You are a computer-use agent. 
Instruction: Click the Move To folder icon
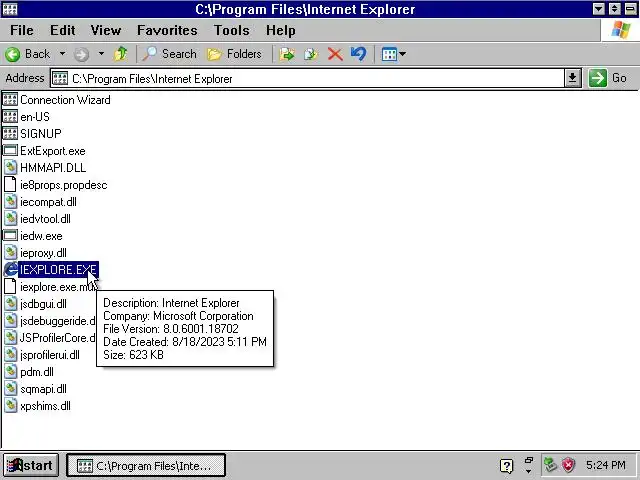(x=287, y=54)
